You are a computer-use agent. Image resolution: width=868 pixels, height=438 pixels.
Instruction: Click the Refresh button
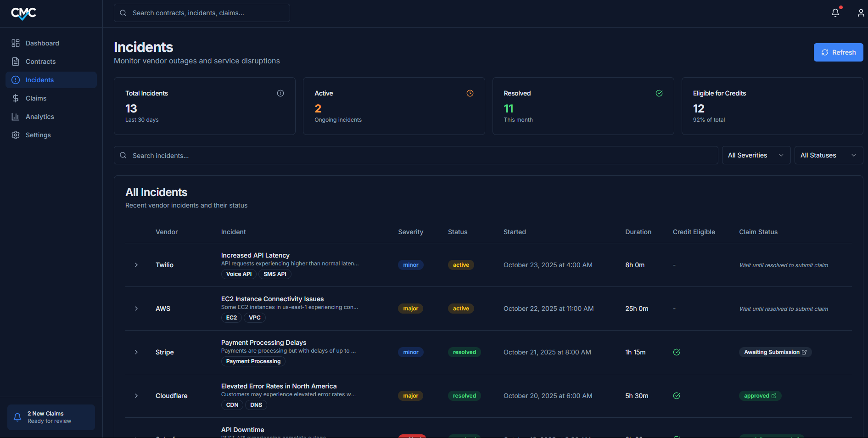click(x=838, y=52)
